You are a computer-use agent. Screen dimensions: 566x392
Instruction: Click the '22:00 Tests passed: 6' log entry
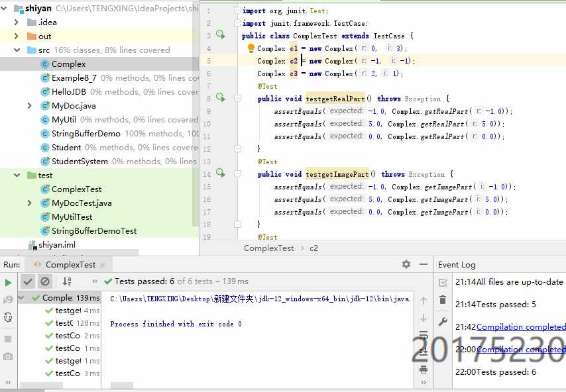click(496, 372)
